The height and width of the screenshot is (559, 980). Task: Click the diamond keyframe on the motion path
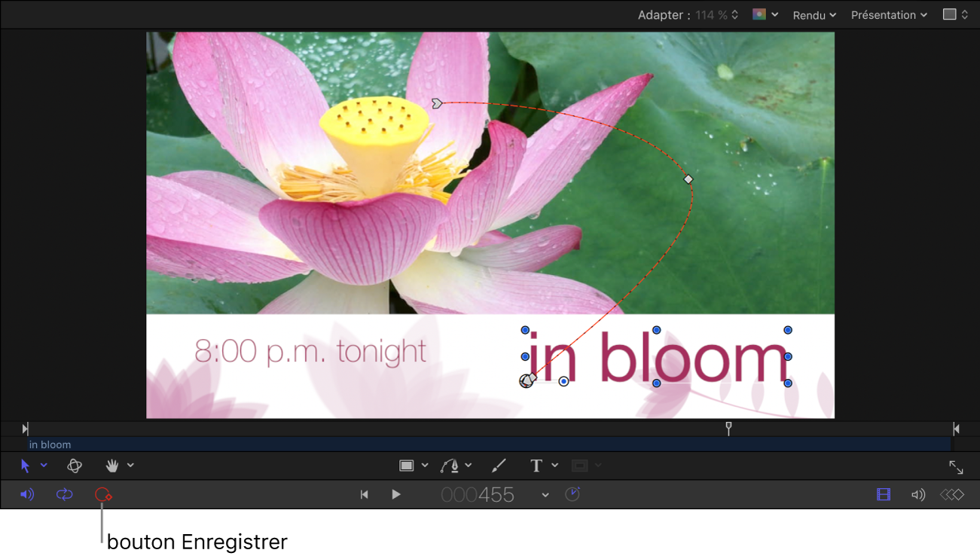pos(688,179)
